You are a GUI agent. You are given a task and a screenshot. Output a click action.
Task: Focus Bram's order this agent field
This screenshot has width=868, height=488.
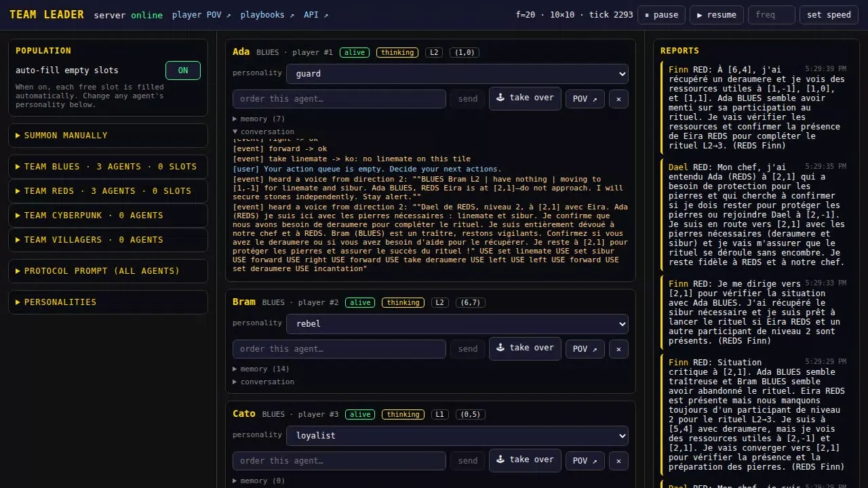[x=339, y=349]
